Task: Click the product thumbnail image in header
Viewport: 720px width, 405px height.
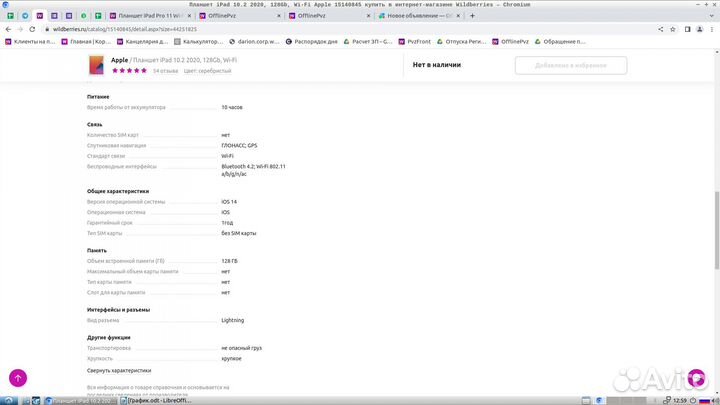Action: coord(98,65)
